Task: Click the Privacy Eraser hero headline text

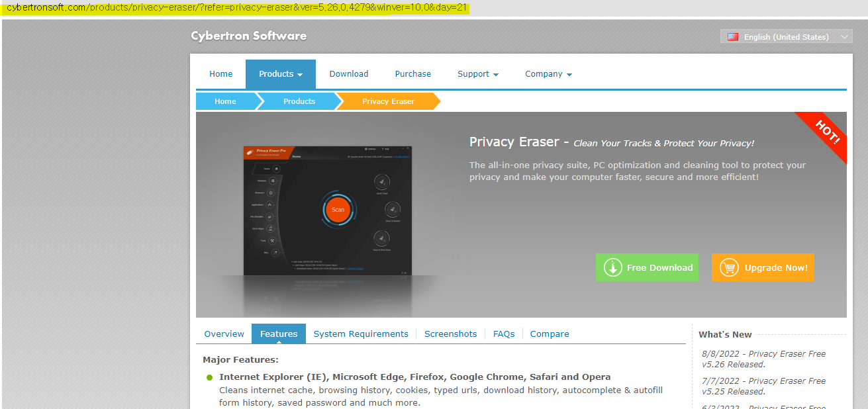Action: coord(611,142)
